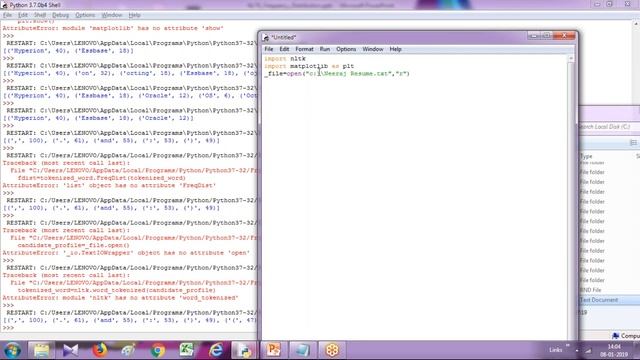Click the editor scrollbar up arrow
The width and height of the screenshot is (640, 360).
coord(571,59)
